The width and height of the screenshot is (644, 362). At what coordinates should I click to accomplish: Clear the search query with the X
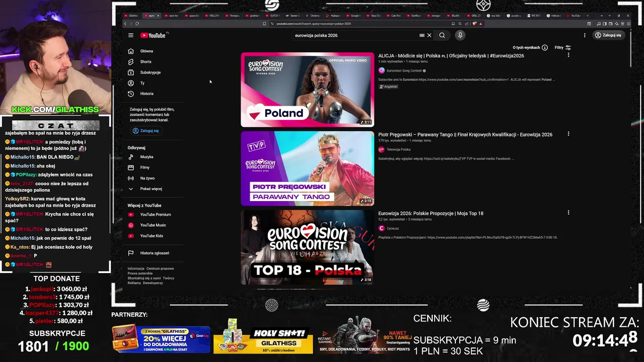coord(429,35)
